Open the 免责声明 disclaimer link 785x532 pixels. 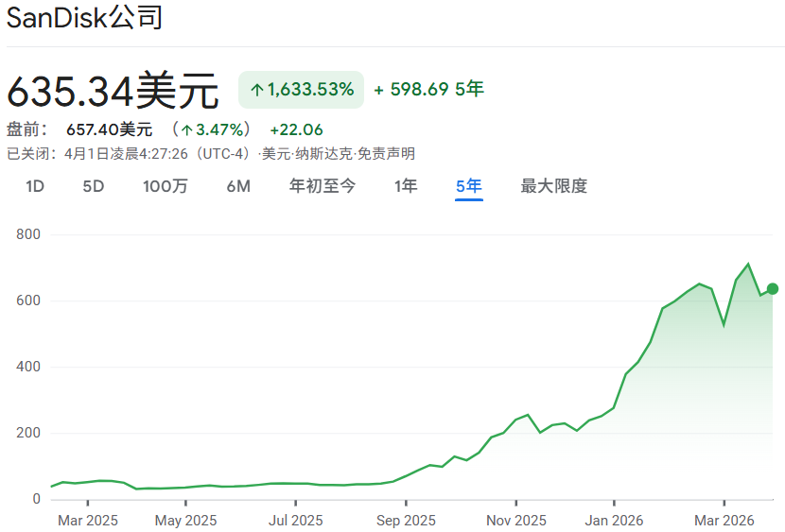pyautogui.click(x=386, y=153)
